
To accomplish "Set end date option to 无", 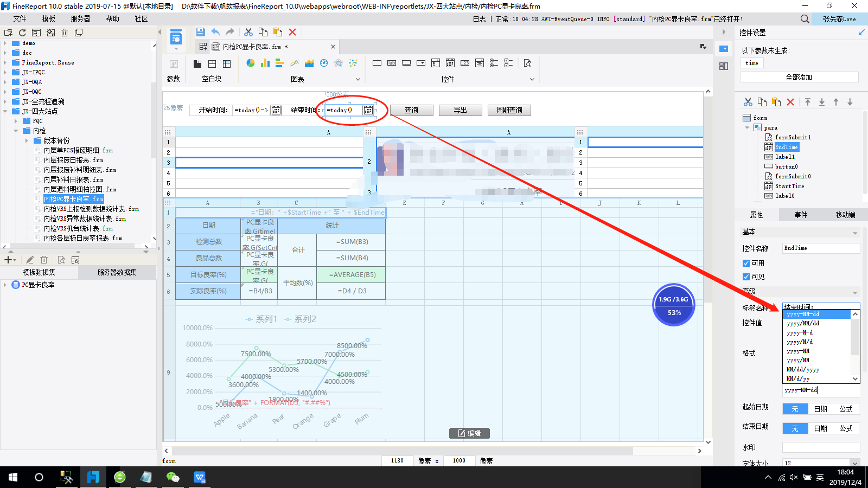I will coord(795,428).
